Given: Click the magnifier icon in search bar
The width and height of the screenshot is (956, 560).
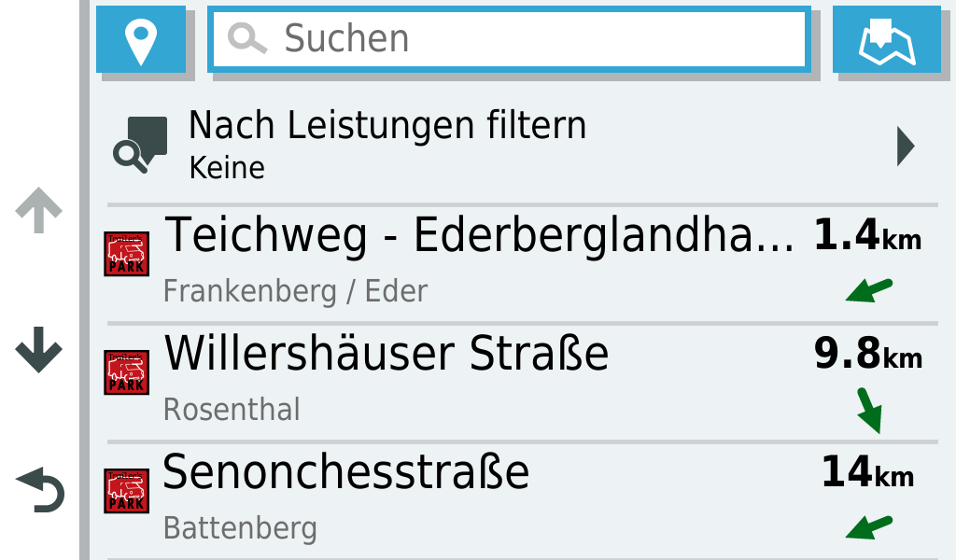Looking at the screenshot, I should coord(247,39).
